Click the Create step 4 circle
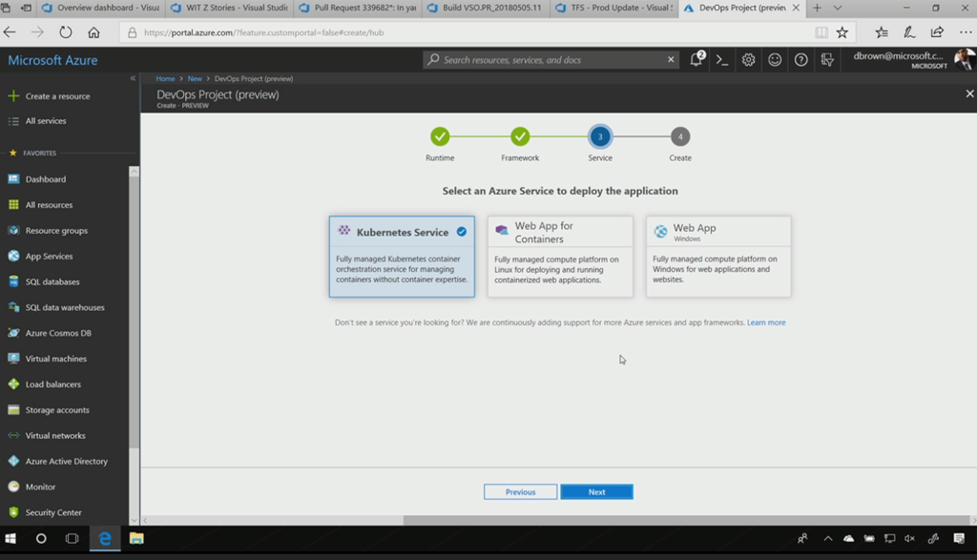977x560 pixels. 680,136
